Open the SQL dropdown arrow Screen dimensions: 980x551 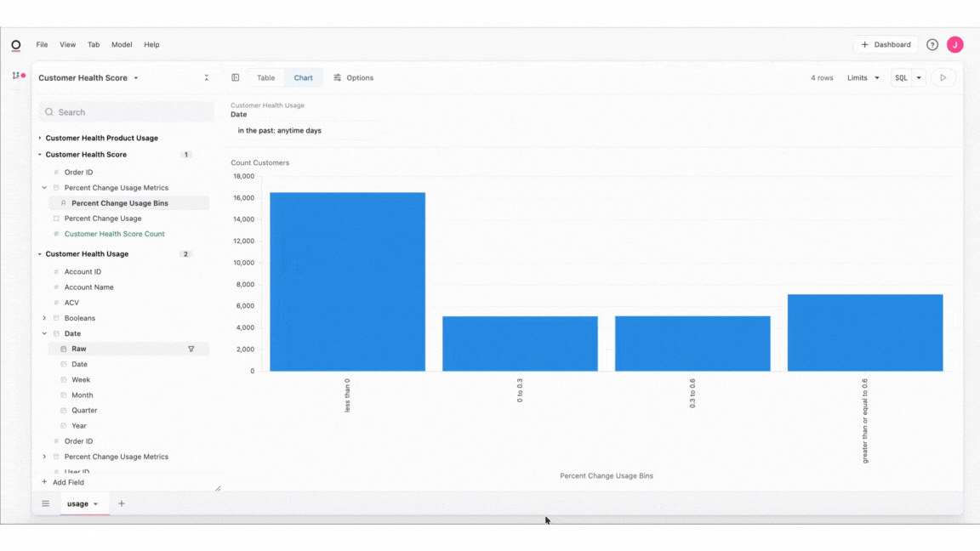[919, 78]
